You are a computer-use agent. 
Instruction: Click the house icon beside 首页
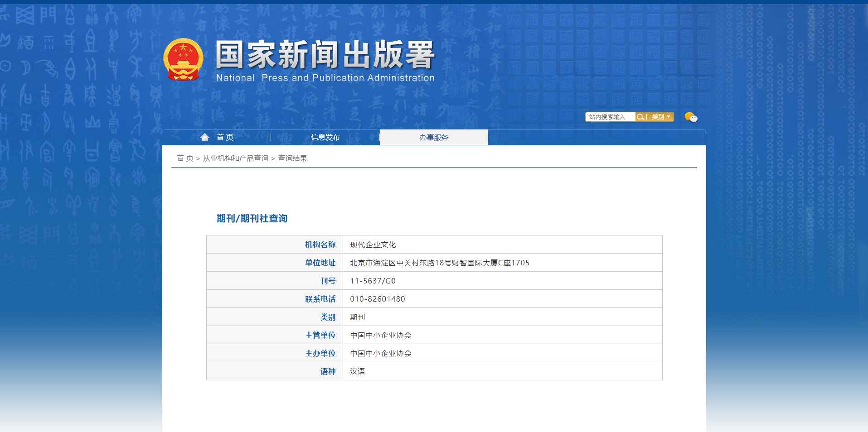205,137
